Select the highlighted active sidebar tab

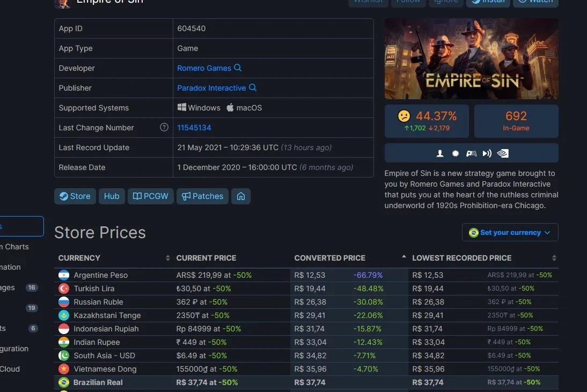(x=21, y=226)
